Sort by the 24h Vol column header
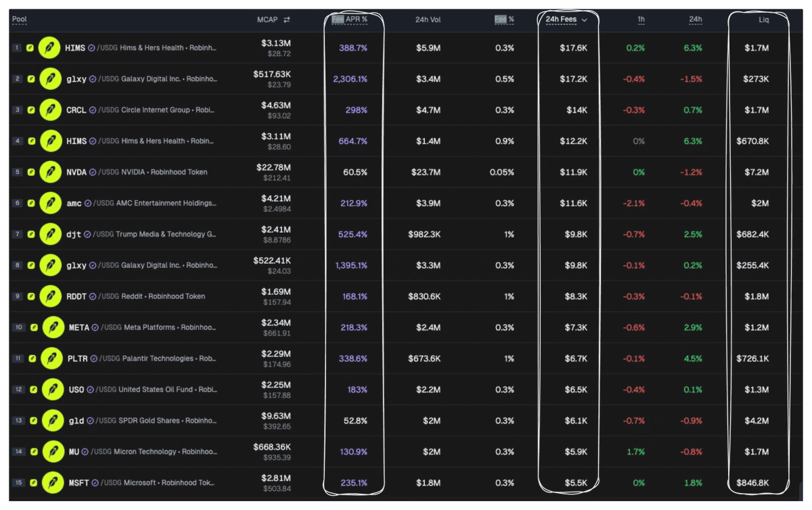The height and width of the screenshot is (510, 812). [428, 20]
